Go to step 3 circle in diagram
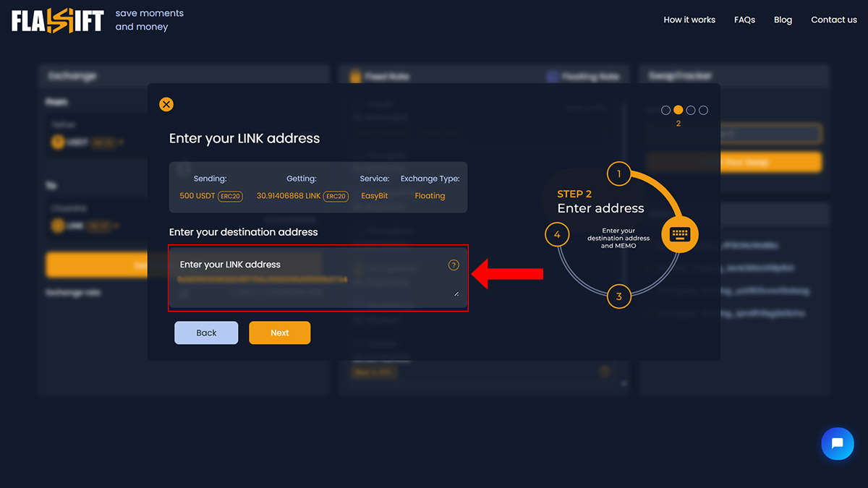 point(618,296)
